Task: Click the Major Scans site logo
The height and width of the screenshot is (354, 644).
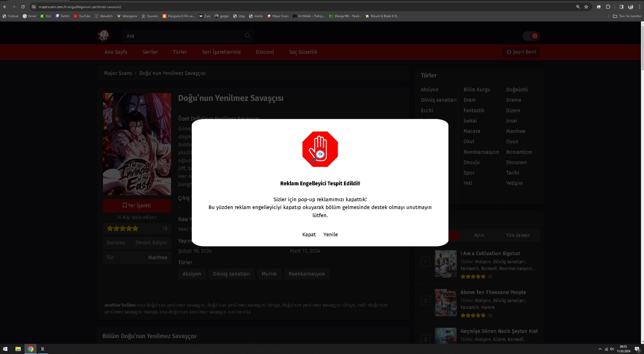Action: 104,36
